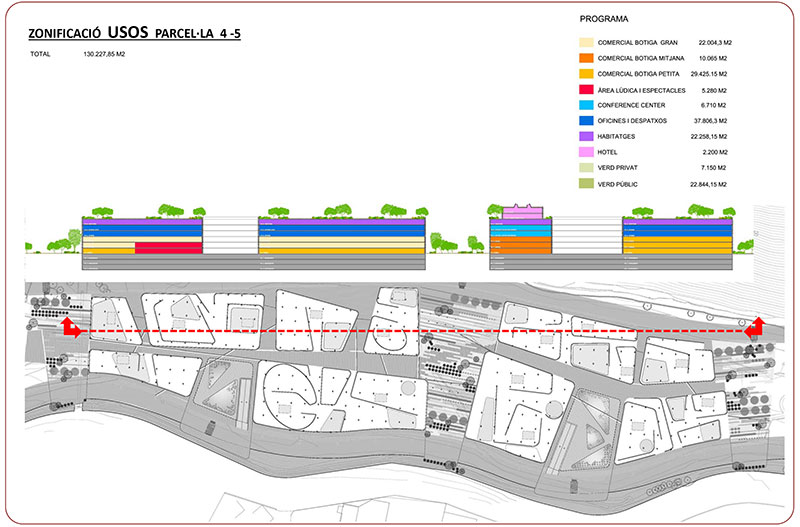The image size is (800, 527).
Task: Click the red Àrea Lúdica i Espectacles swatch
Action: 586,91
